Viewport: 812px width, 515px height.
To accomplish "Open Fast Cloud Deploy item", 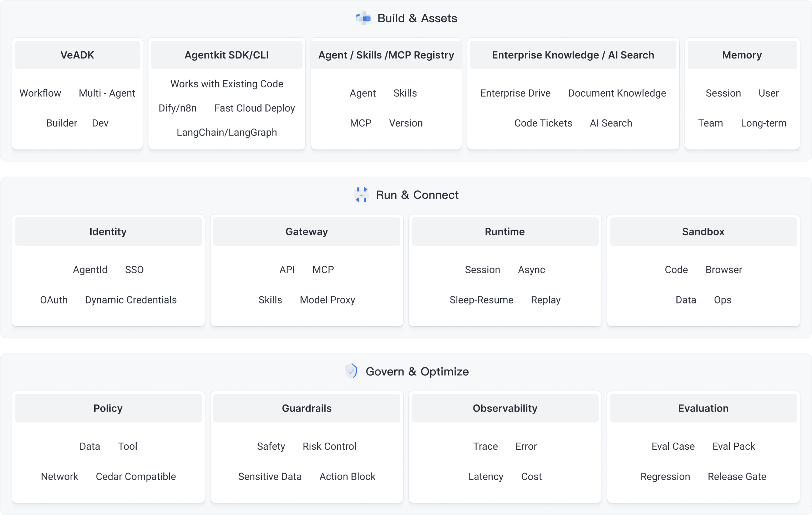I will point(255,108).
